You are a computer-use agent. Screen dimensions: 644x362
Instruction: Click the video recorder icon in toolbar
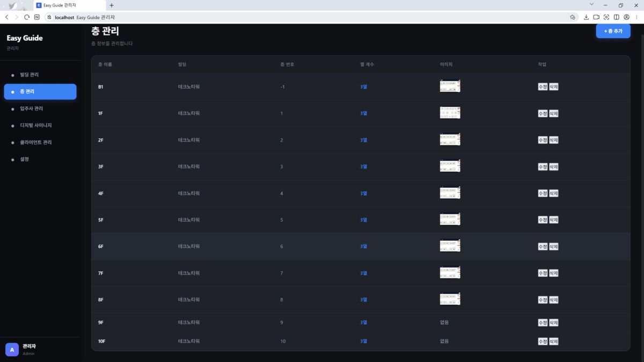(596, 17)
